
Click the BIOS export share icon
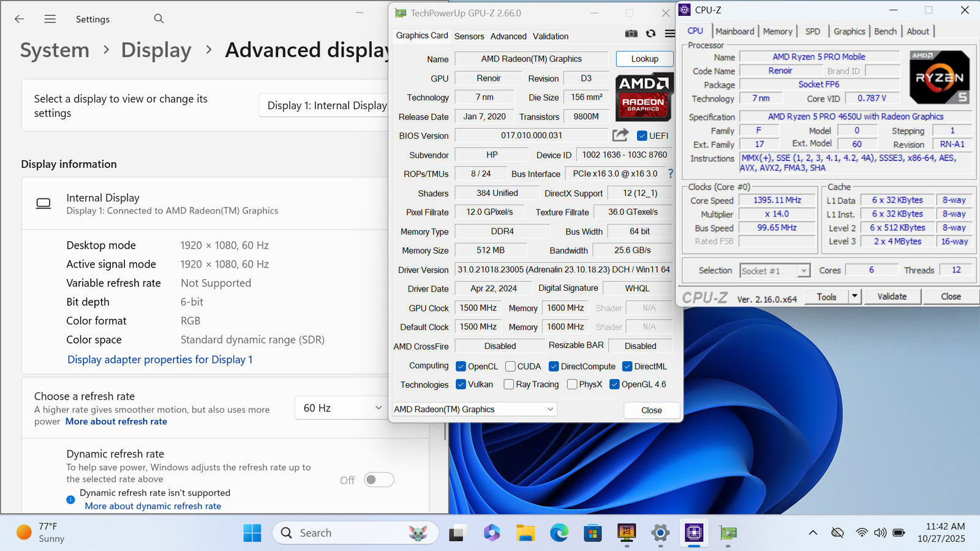click(620, 135)
